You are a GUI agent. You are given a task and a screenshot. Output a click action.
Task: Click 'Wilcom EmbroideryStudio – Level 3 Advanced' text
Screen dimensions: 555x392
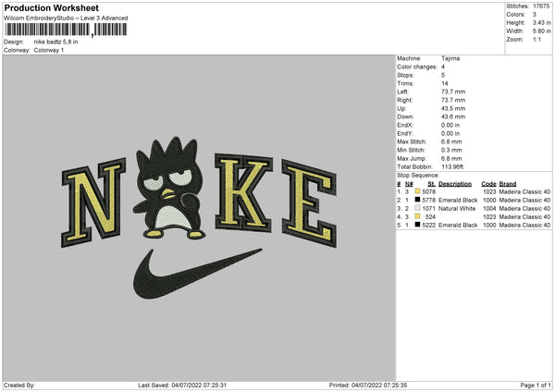pyautogui.click(x=66, y=18)
